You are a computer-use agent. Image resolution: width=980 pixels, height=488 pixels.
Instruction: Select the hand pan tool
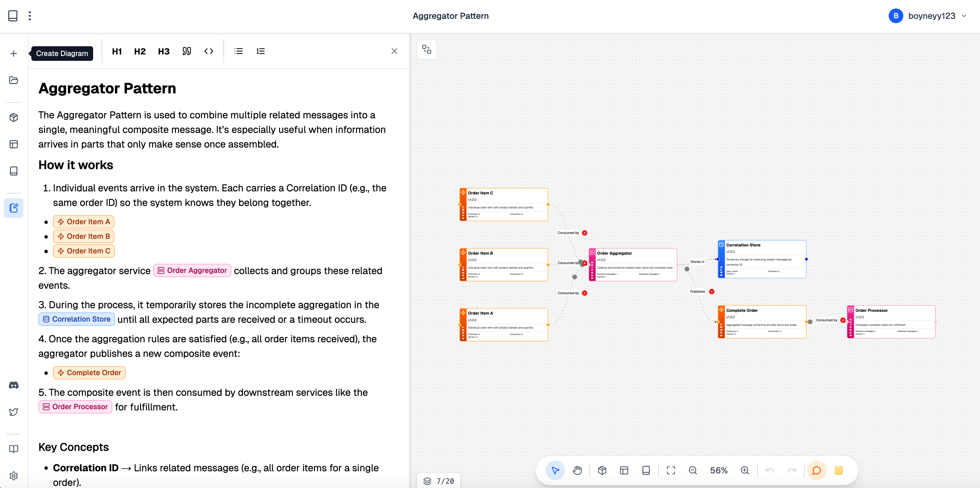point(577,470)
